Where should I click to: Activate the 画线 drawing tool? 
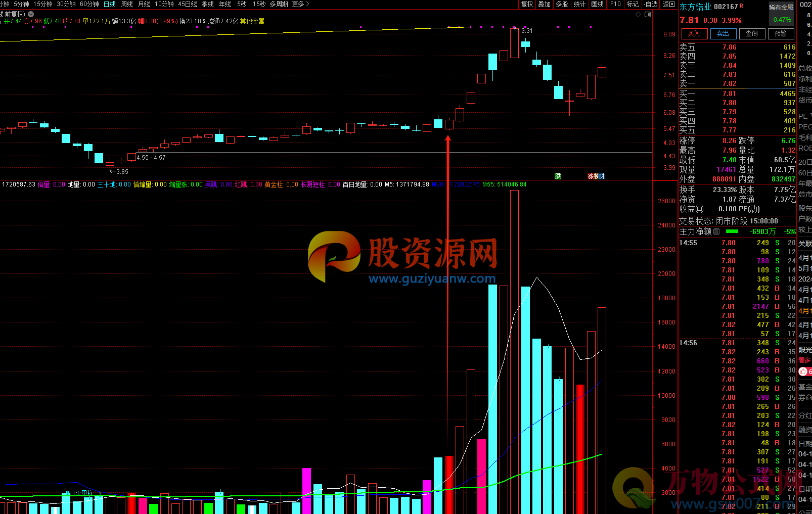click(x=598, y=4)
